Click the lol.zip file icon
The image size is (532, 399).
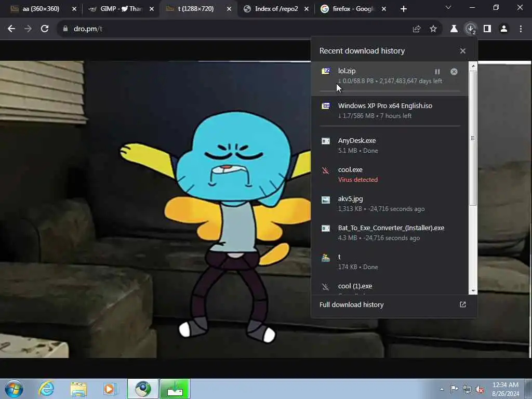(326, 71)
